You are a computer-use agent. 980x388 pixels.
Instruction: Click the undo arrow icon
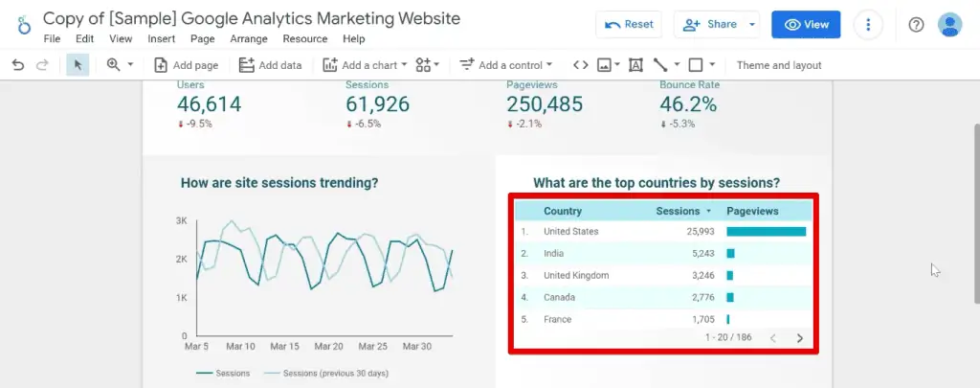(x=18, y=65)
